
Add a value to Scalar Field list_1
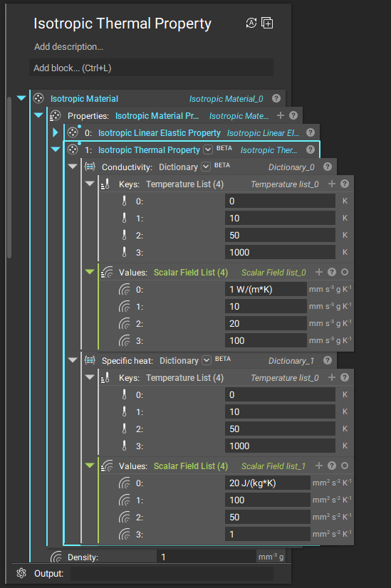(x=319, y=466)
